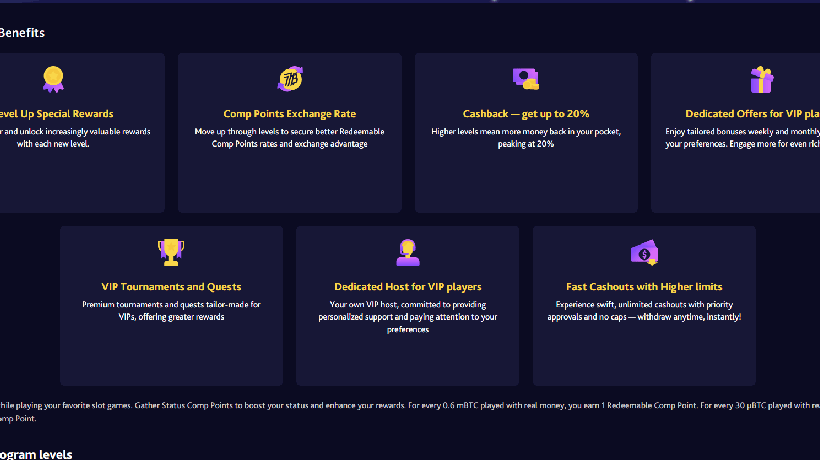Viewport: 820px width, 460px height.
Task: Click the VIP Tournaments trophy icon
Action: [171, 251]
